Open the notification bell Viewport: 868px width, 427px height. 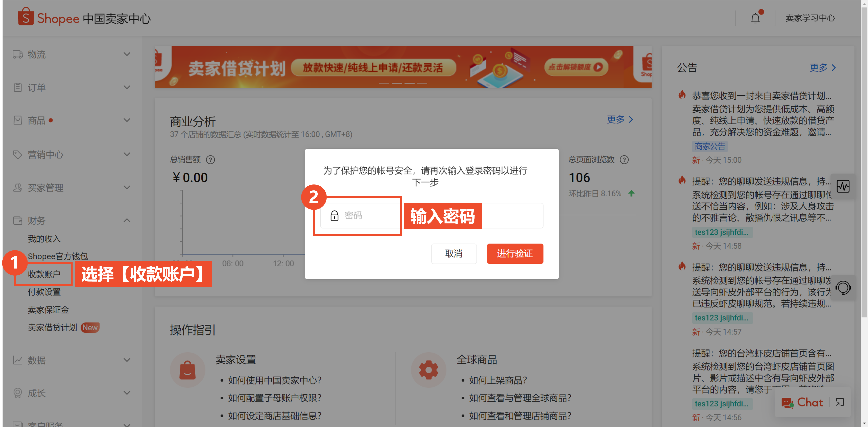tap(755, 18)
